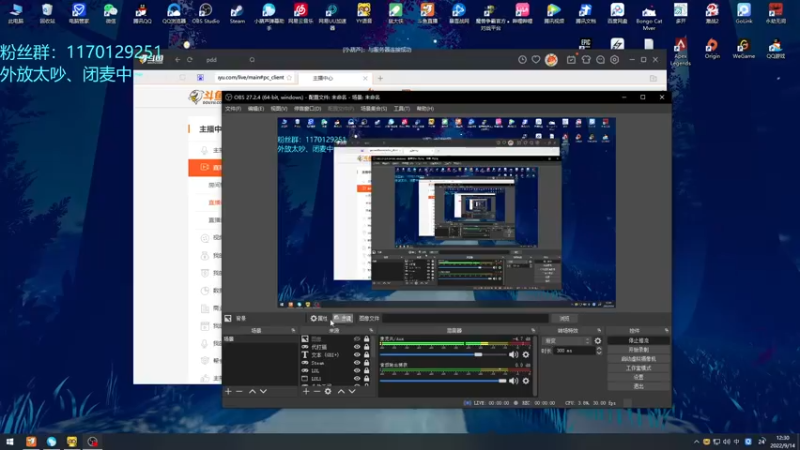Add a new scene with the plus icon
The width and height of the screenshot is (800, 450).
click(x=228, y=391)
